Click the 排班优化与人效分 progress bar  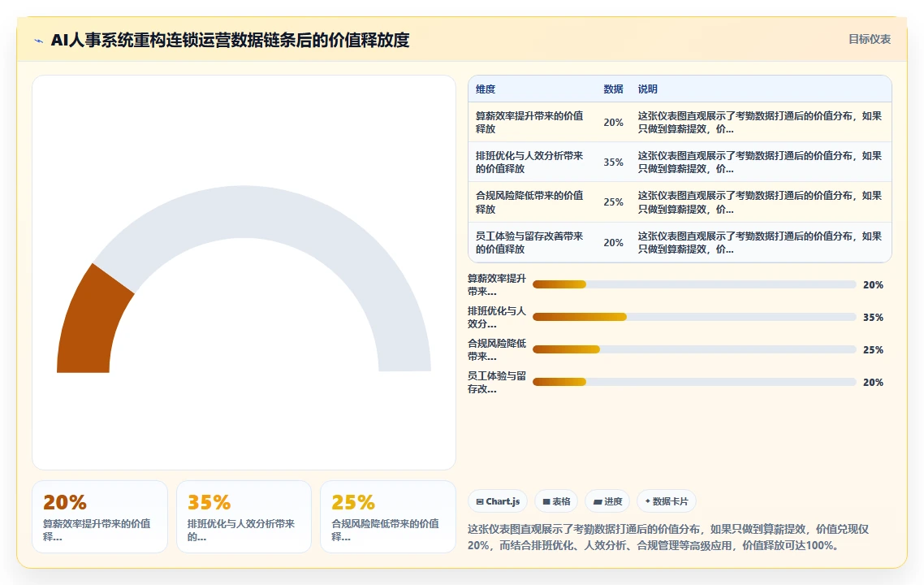(x=694, y=317)
